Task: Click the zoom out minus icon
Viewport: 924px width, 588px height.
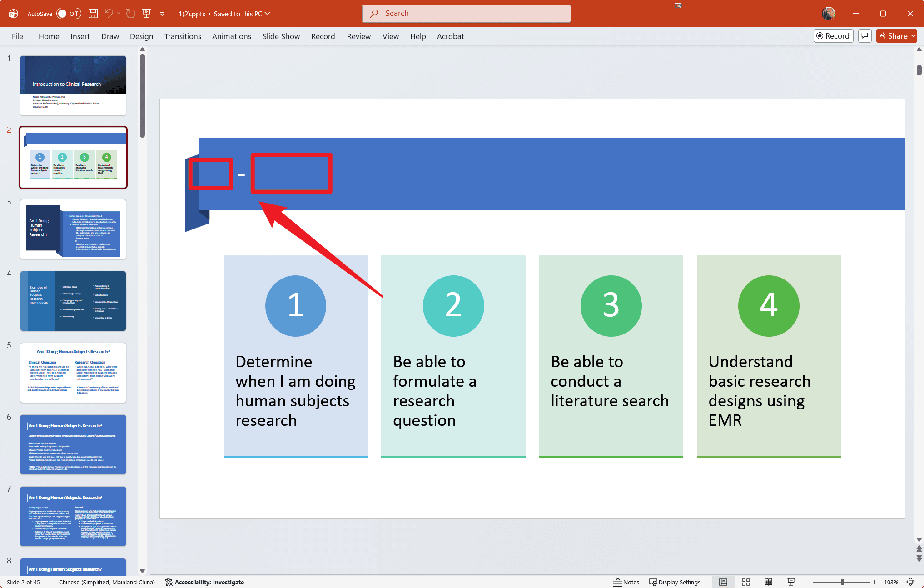Action: click(x=808, y=582)
